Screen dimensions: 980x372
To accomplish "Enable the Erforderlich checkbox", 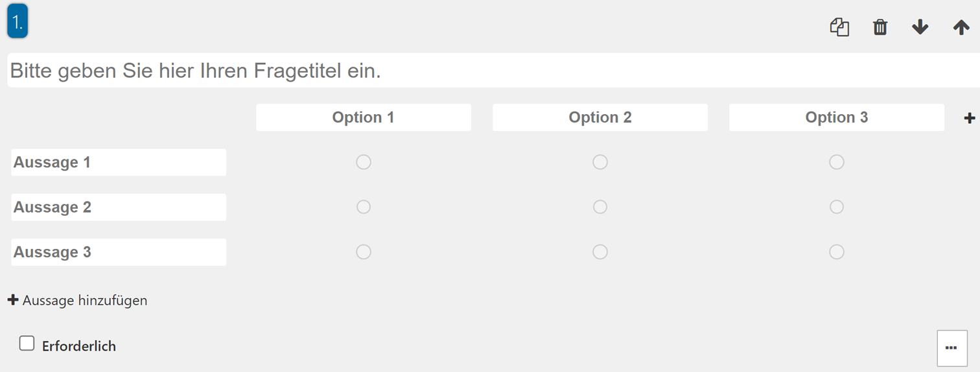I will [27, 343].
